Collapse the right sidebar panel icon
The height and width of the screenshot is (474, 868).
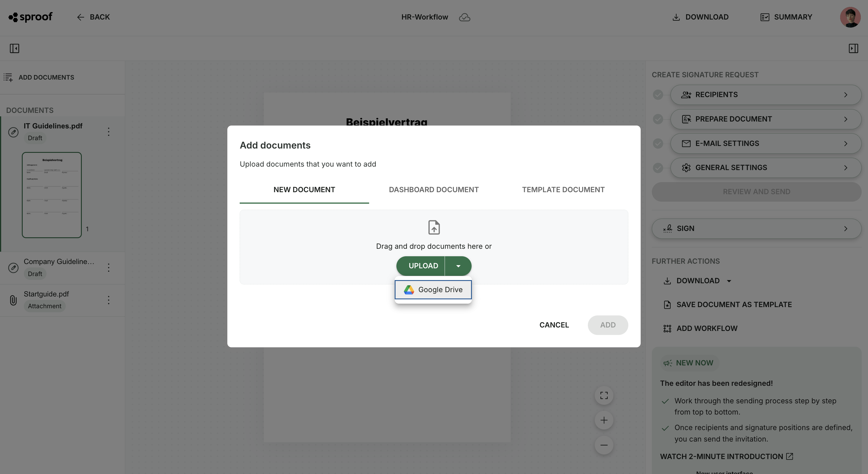[853, 49]
